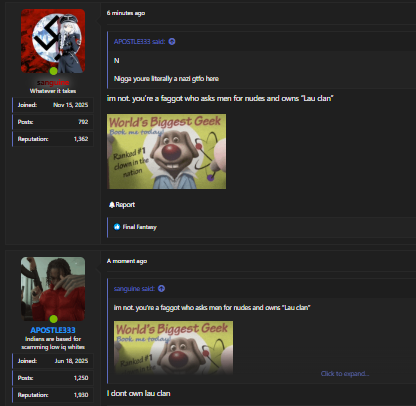Open the World's Biggest Geek image attachment
The width and height of the screenshot is (416, 406).
click(166, 152)
